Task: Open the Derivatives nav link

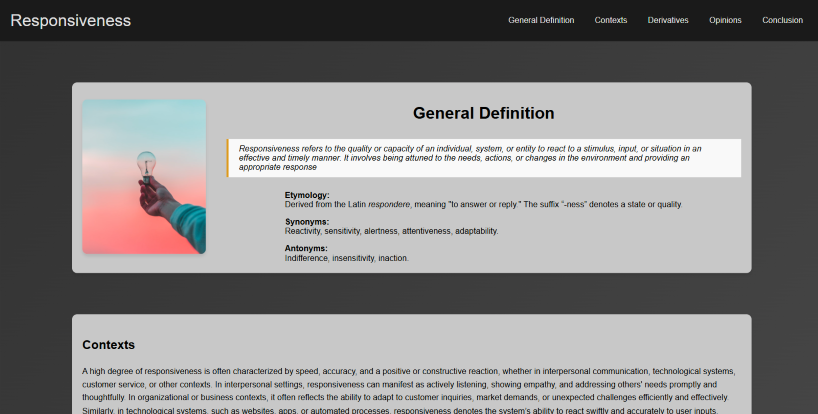Action: [x=668, y=20]
